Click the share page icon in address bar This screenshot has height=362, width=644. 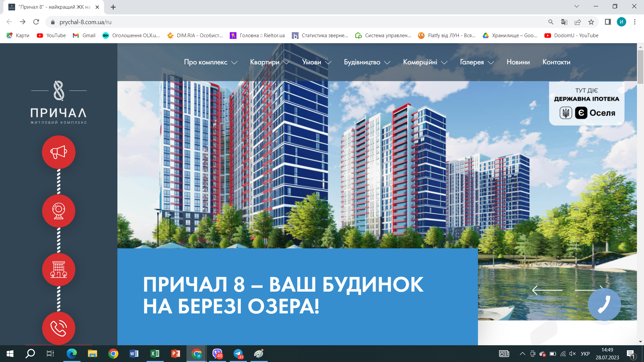click(x=578, y=22)
